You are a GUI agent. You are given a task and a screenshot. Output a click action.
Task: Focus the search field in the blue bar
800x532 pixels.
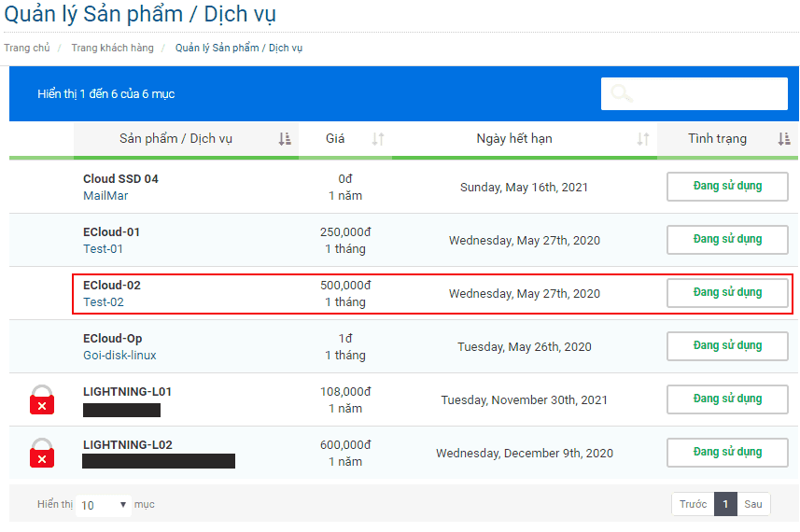coord(695,94)
